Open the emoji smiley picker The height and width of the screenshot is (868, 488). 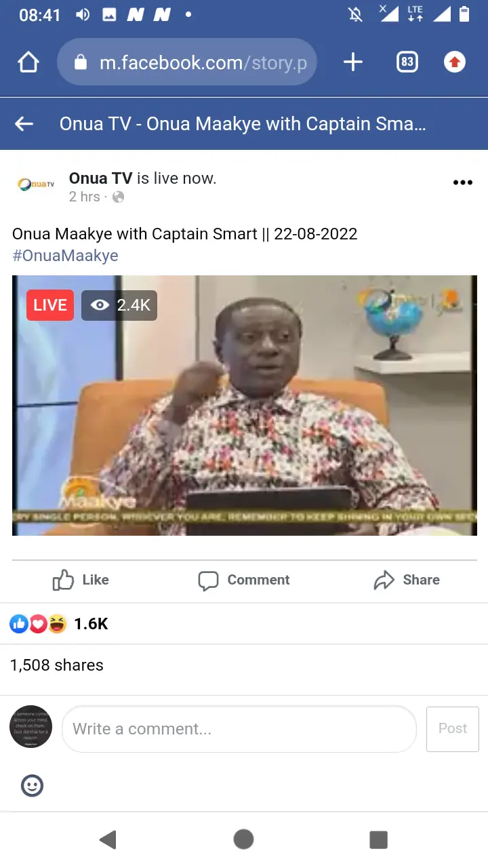33,786
